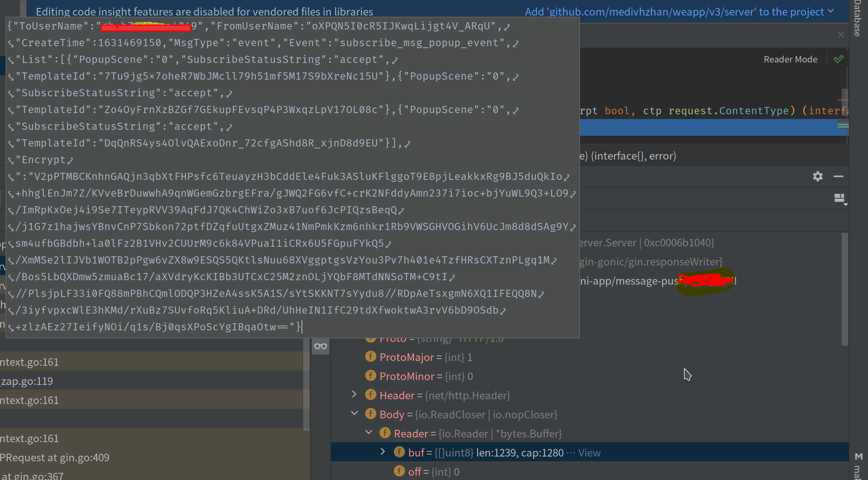Click View link for buf value
The width and height of the screenshot is (868, 480).
[x=589, y=453]
